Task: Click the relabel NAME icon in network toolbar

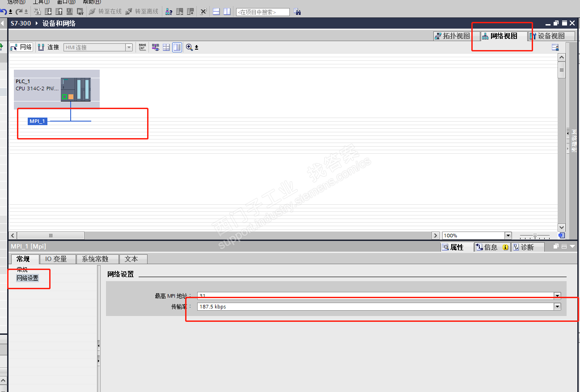Action: [x=143, y=47]
